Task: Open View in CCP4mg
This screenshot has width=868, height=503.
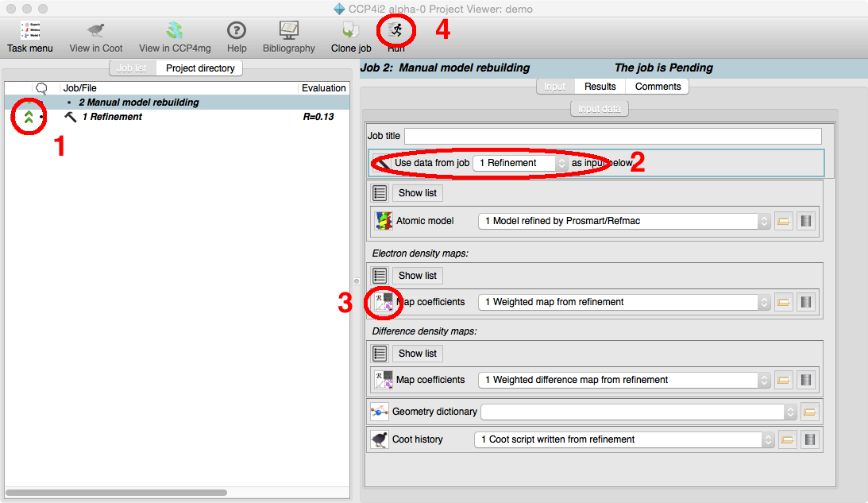Action: (x=175, y=37)
